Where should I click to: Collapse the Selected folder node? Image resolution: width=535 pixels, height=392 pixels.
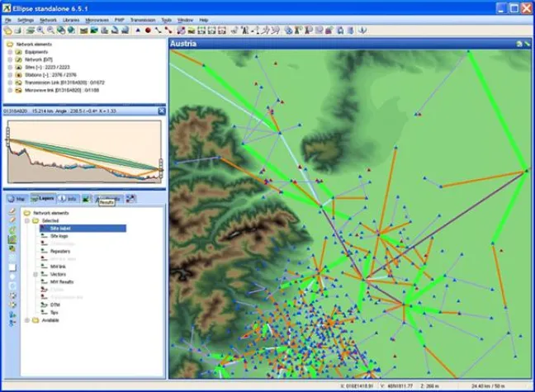pos(27,221)
